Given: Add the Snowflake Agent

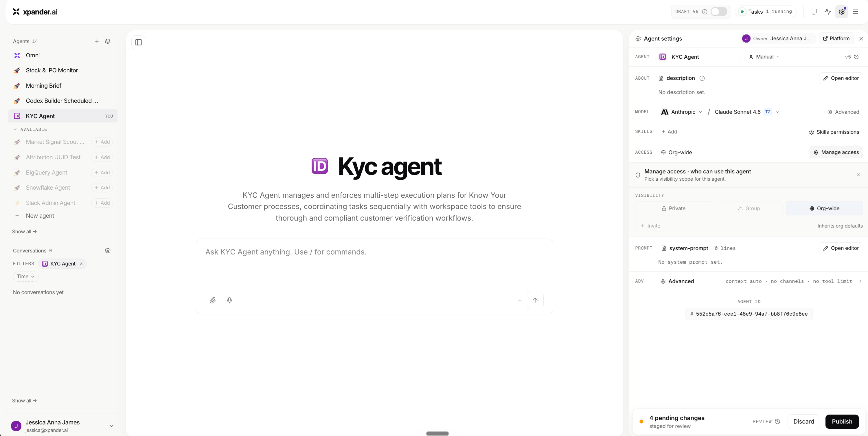Looking at the screenshot, I should (102, 188).
